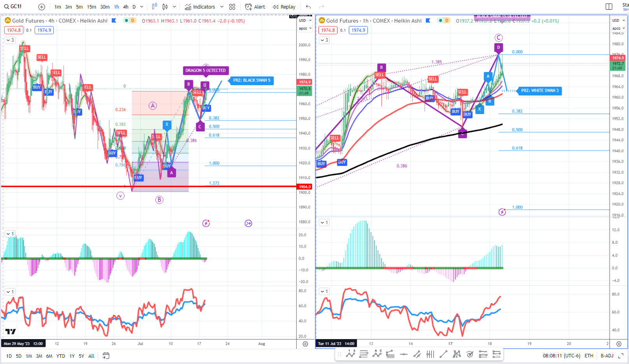Click the candlestick chart type icon
The image size is (629, 364).
click(165, 7)
